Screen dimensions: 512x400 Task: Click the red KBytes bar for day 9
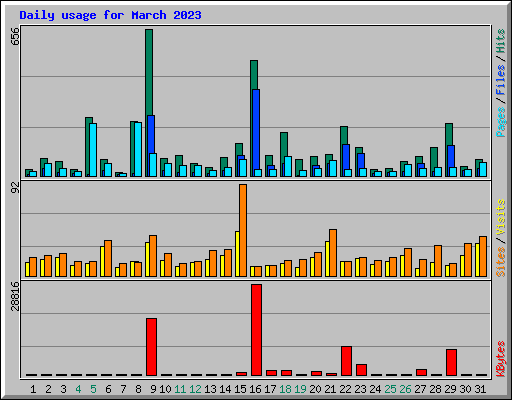151,347
